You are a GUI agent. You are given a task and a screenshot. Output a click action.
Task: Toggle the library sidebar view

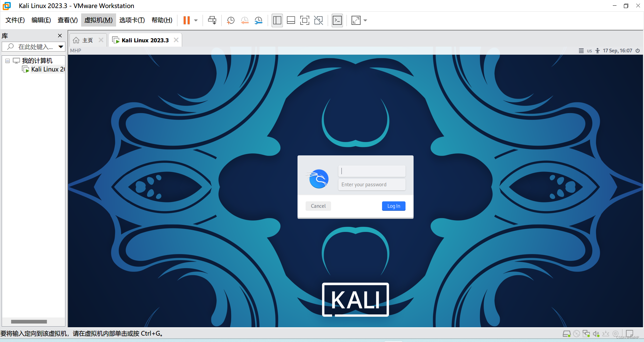pos(277,20)
